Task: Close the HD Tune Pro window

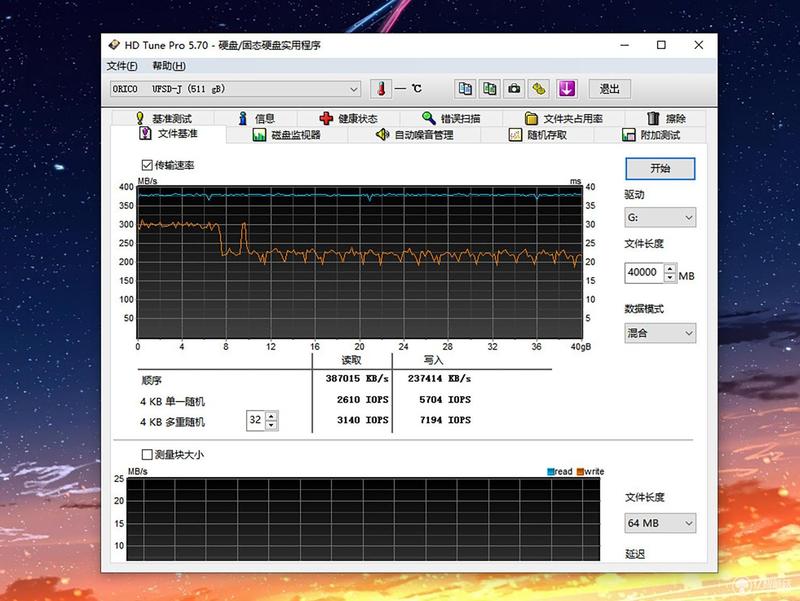Action: pos(698,45)
